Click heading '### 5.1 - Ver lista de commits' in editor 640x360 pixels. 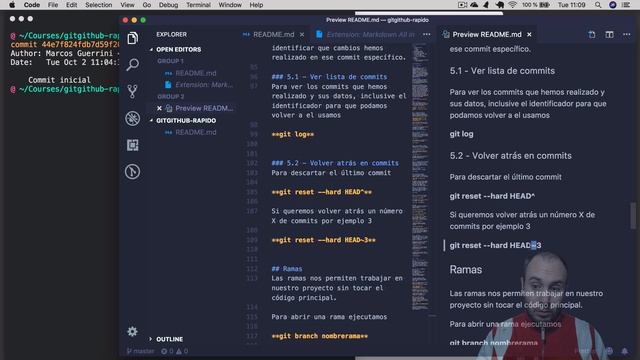[329, 77]
